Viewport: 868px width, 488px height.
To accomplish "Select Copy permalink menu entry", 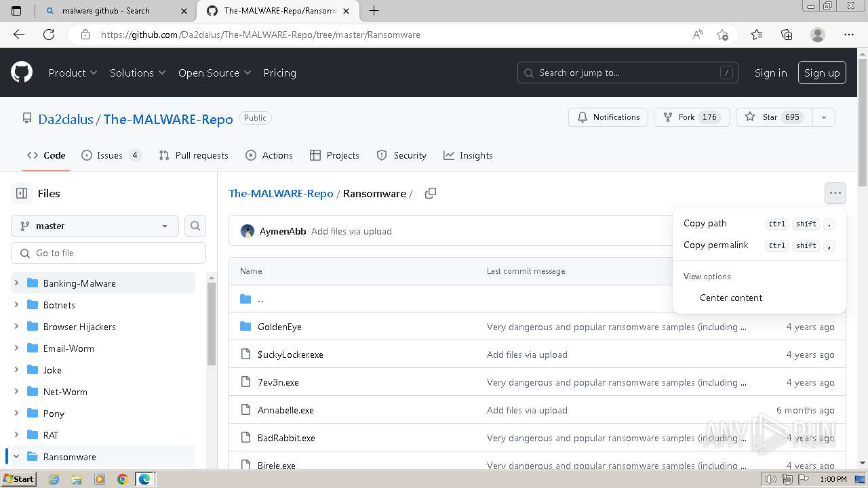I will click(x=759, y=245).
